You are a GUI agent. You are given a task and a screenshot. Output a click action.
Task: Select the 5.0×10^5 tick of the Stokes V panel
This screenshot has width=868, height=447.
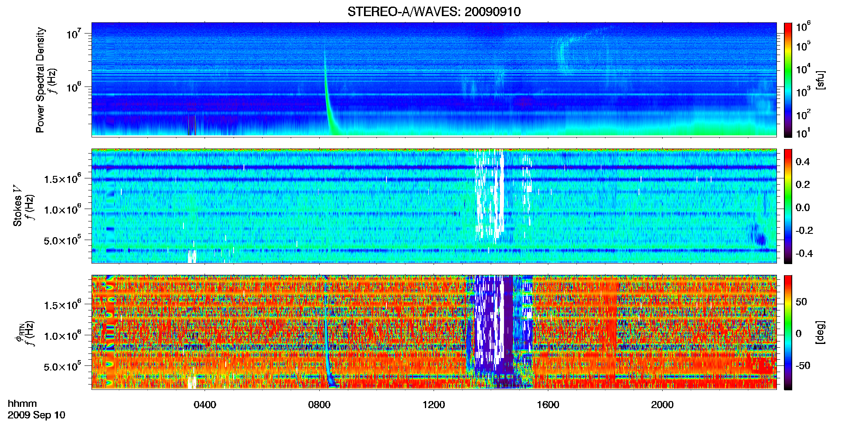[62, 240]
